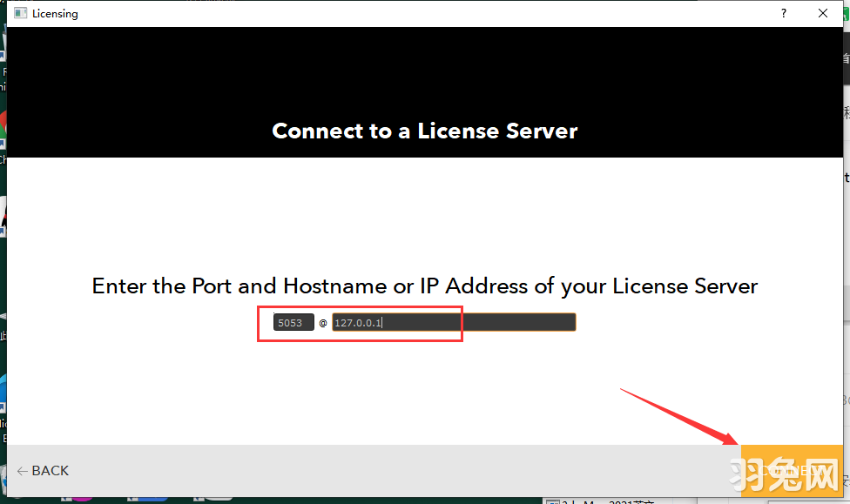This screenshot has height=504, width=850.
Task: Click the port number field containing 5053
Action: (293, 323)
